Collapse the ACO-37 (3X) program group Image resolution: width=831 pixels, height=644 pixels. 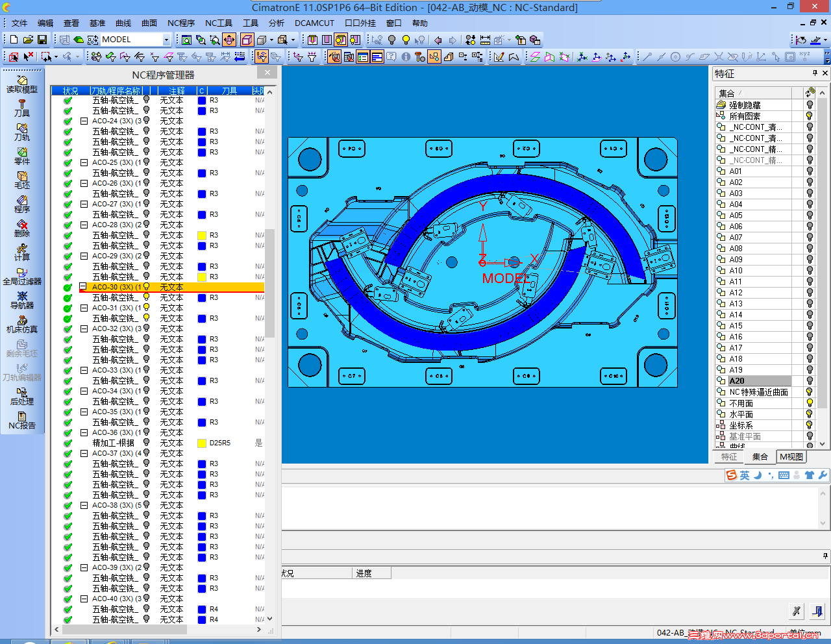pyautogui.click(x=84, y=453)
